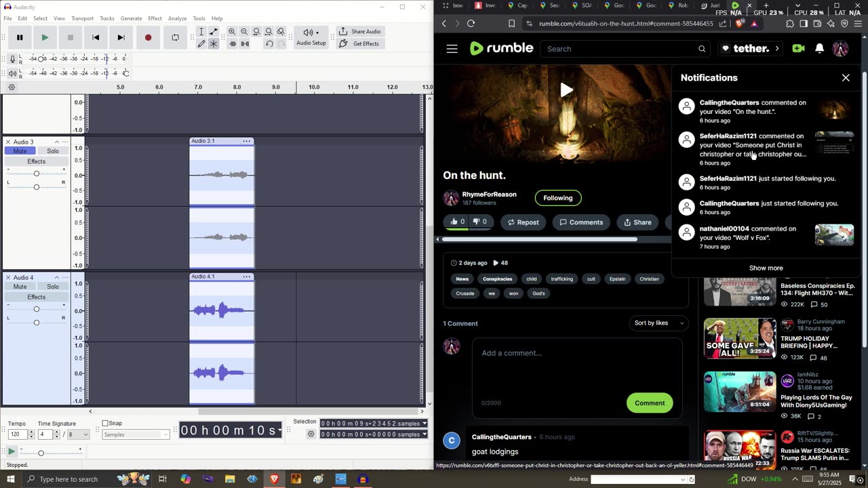Viewport: 868px width, 488px height.
Task: Open the Rumble hamburger menu
Action: (x=452, y=49)
